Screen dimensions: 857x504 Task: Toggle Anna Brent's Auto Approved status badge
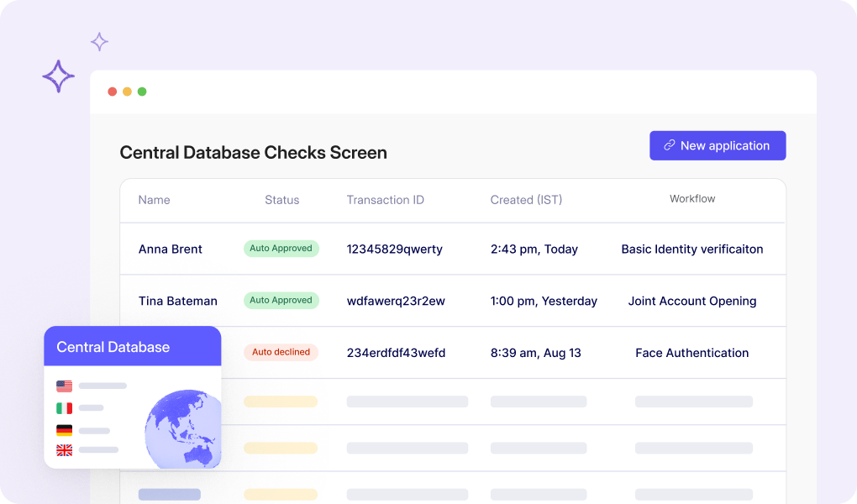[281, 248]
